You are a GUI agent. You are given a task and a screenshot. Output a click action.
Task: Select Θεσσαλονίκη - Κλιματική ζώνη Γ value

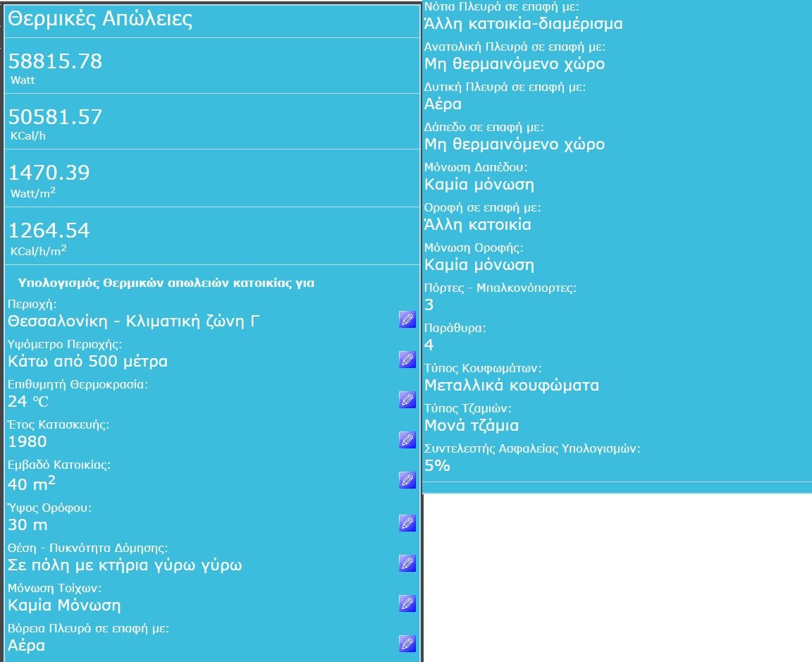pos(133,321)
